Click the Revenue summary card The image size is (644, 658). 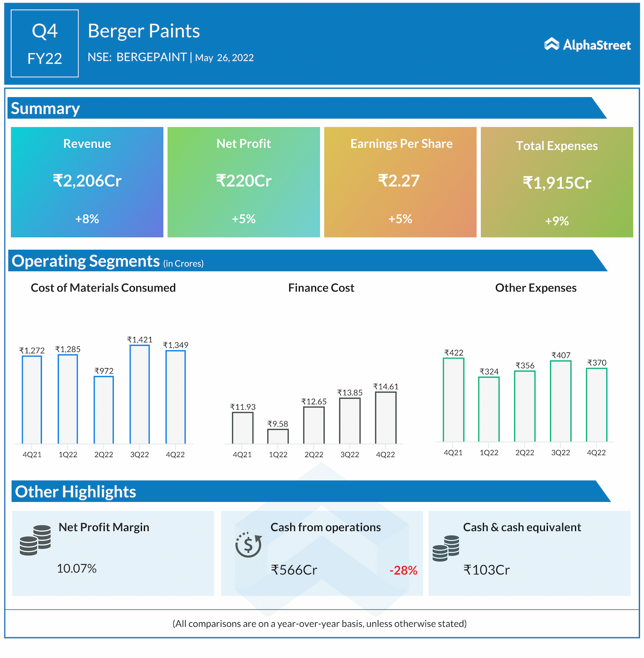tap(87, 182)
